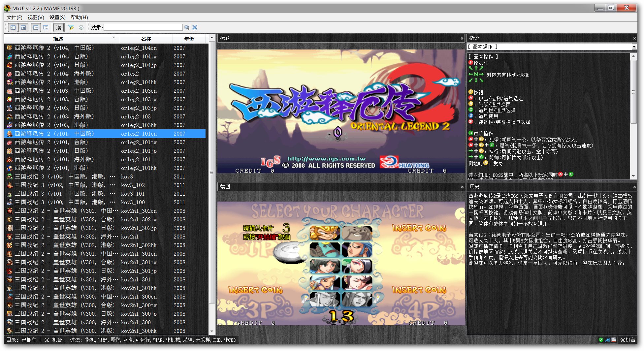Image resolution: width=644 pixels, height=351 pixels.
Task: Click the 目录: 已拥有 status bar entry
Action: [21, 340]
